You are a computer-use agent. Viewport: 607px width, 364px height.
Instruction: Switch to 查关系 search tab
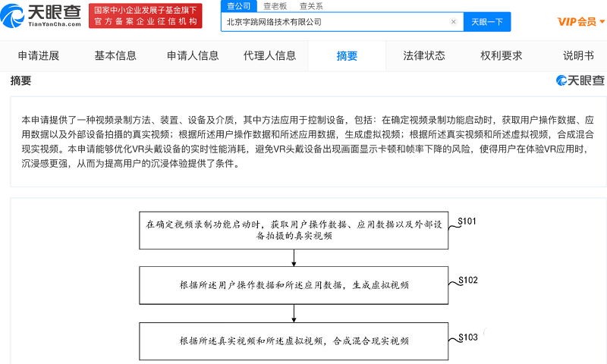[310, 5]
